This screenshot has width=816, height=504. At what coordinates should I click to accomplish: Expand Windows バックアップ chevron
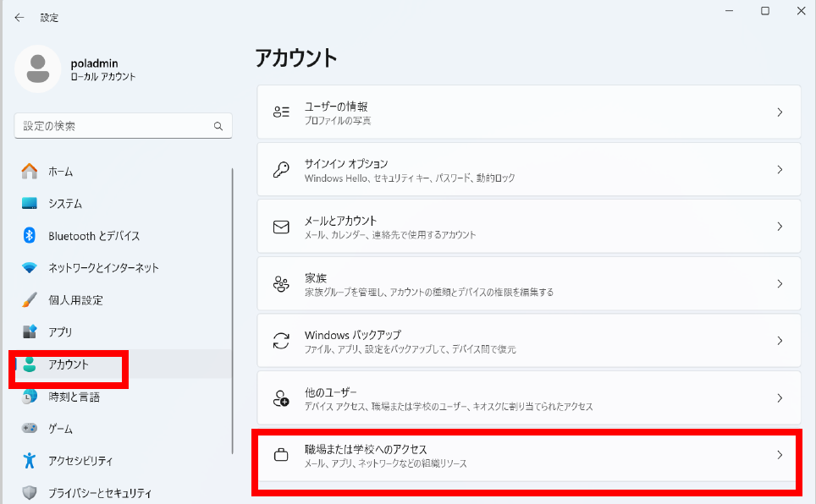tap(780, 341)
